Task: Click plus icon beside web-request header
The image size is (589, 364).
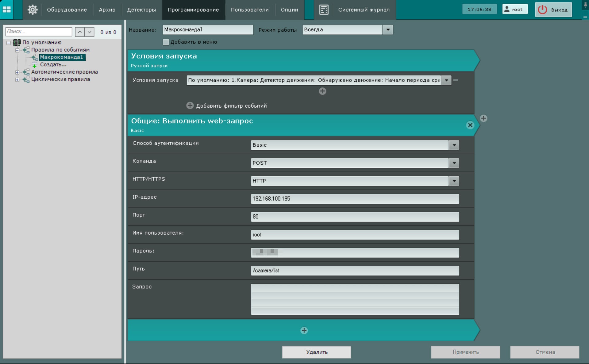Action: tap(483, 118)
